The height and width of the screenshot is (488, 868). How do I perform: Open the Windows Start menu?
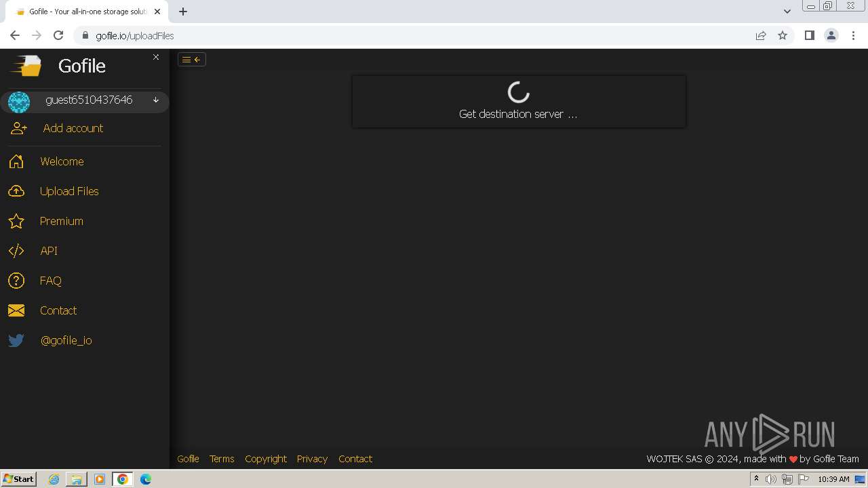point(18,479)
